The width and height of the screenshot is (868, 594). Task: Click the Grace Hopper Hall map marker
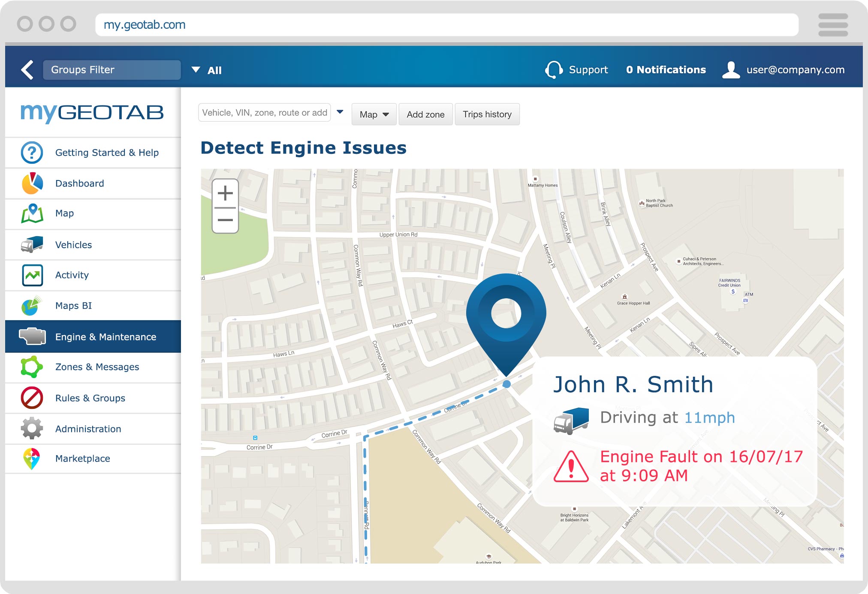(625, 297)
